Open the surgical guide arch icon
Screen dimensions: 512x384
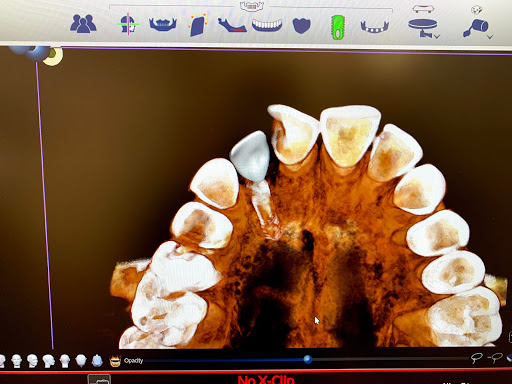pyautogui.click(x=375, y=27)
